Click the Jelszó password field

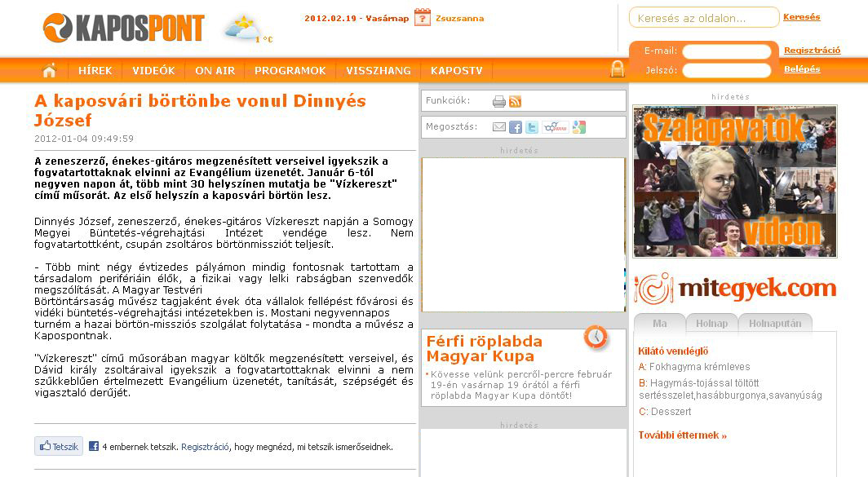(727, 70)
